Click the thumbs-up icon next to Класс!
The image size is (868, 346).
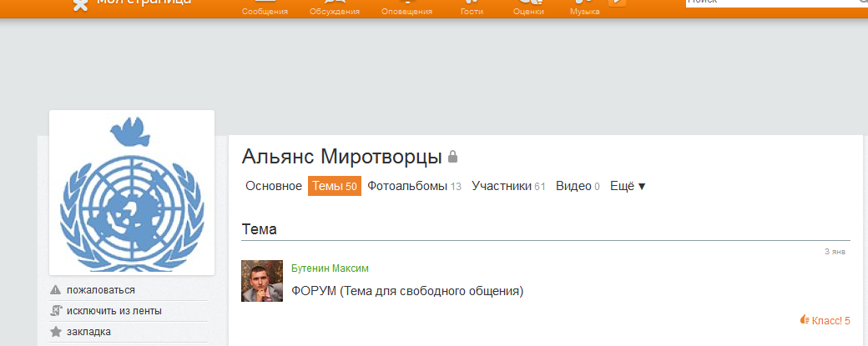pyautogui.click(x=805, y=319)
